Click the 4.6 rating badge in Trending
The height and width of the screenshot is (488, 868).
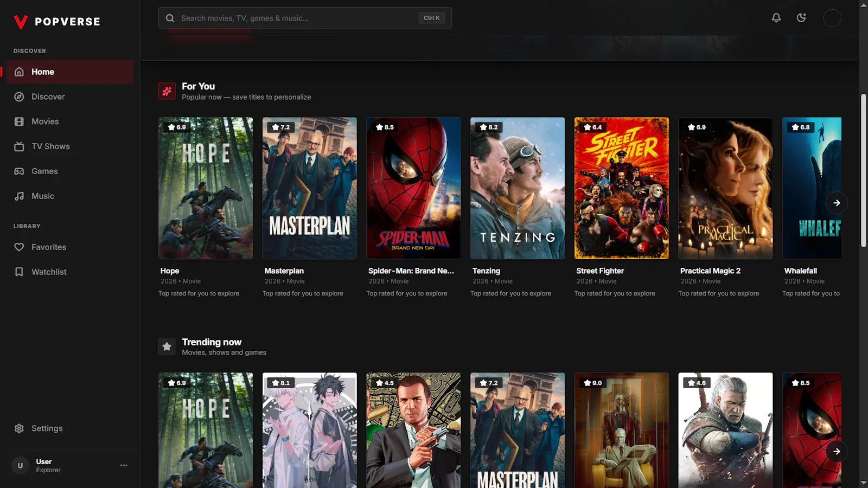click(x=697, y=383)
